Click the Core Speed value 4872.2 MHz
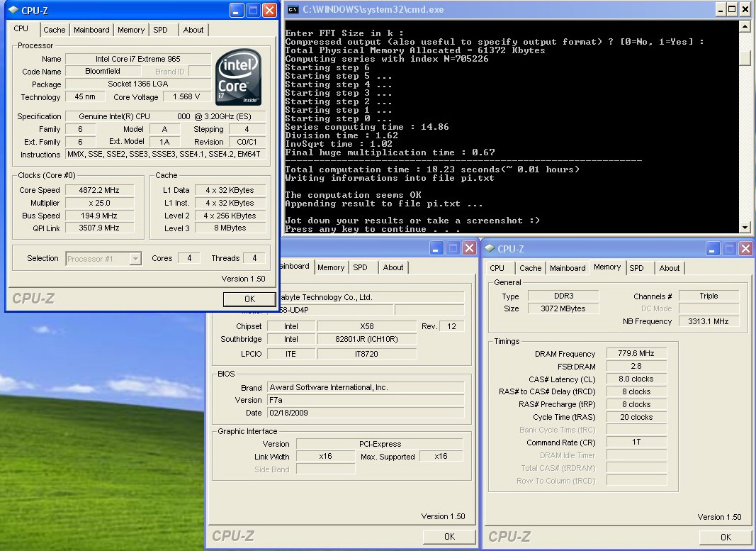Viewport: 756px width, 551px height. (99, 190)
